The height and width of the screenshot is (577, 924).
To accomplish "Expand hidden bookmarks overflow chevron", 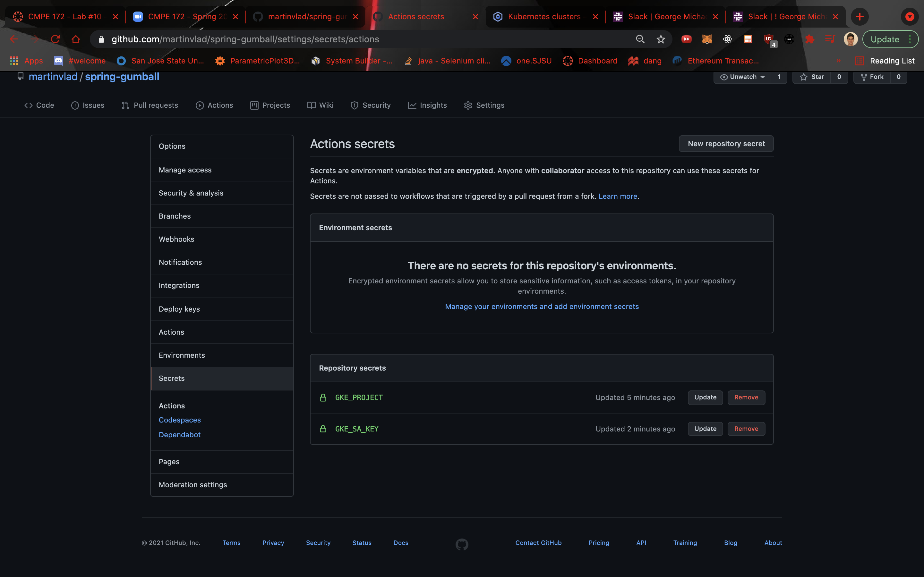I will 838,61.
